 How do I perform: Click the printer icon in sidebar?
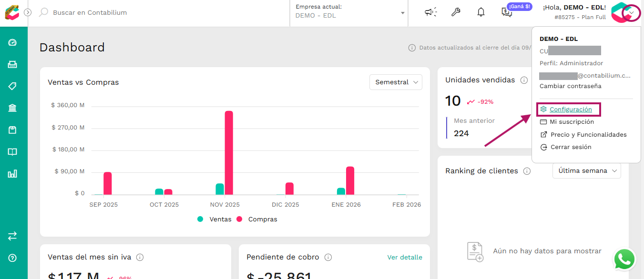click(12, 64)
